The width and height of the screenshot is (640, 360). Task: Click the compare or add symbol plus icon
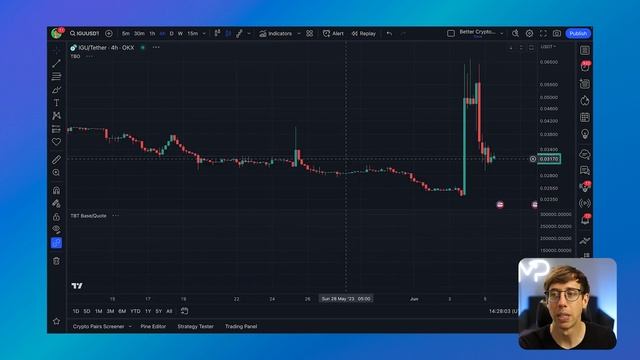(109, 33)
